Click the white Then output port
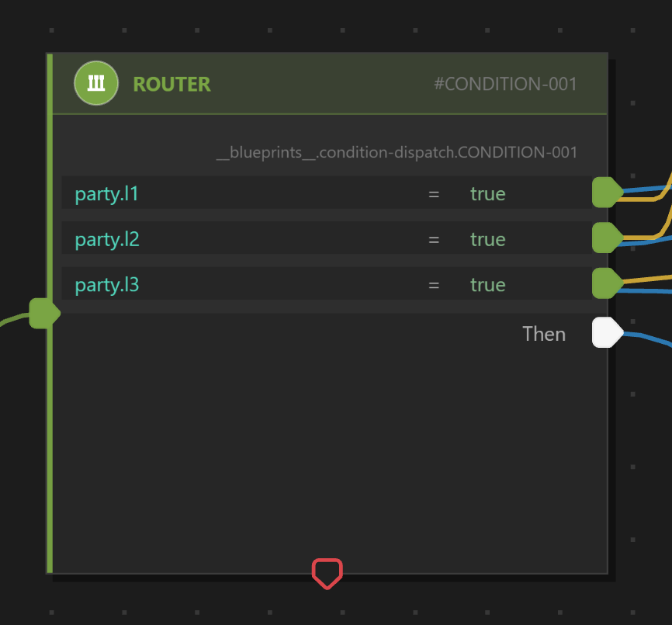This screenshot has height=625, width=672. [608, 332]
